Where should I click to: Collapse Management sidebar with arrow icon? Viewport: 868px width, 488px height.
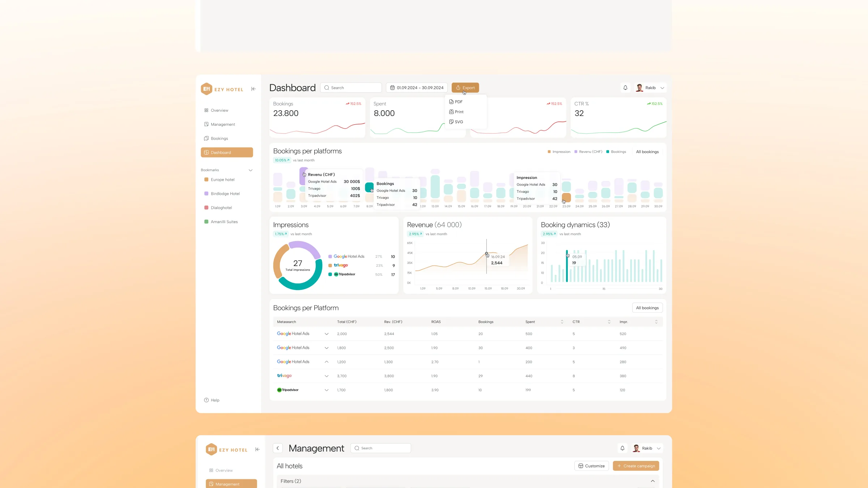[258, 449]
